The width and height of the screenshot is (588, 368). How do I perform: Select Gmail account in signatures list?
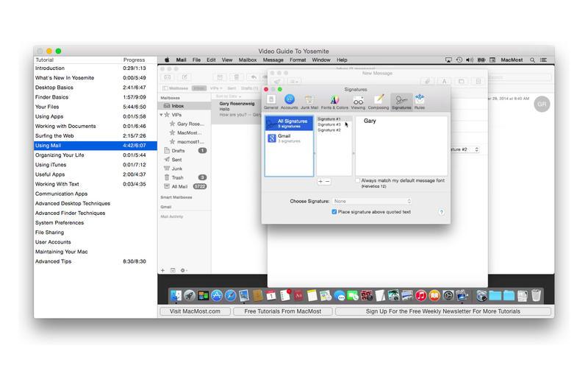click(290, 138)
